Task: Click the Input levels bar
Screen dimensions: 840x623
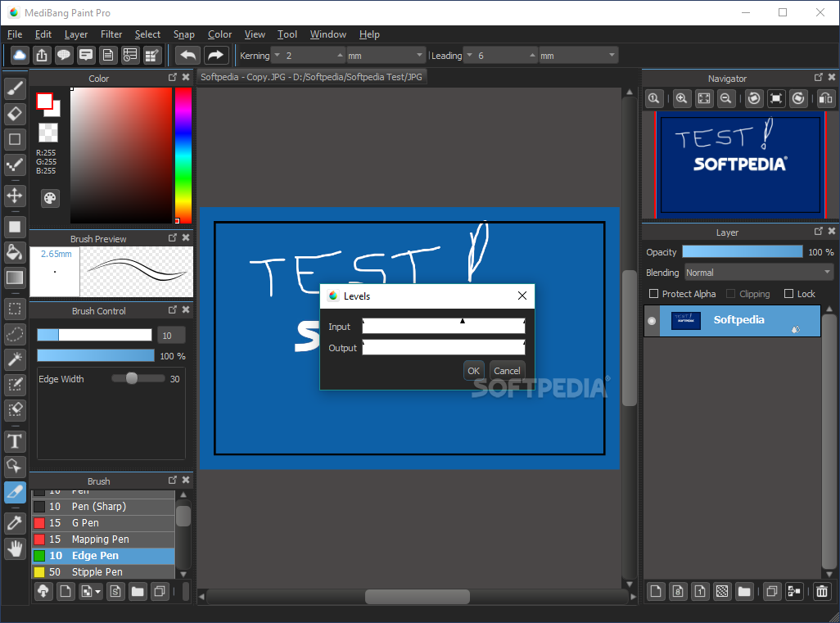Action: point(444,326)
